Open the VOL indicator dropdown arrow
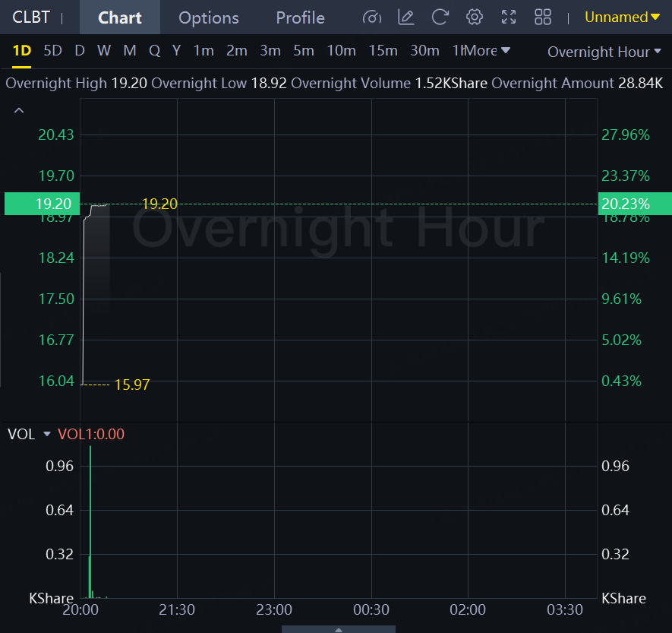Viewport: 672px width, 633px height. tap(47, 434)
